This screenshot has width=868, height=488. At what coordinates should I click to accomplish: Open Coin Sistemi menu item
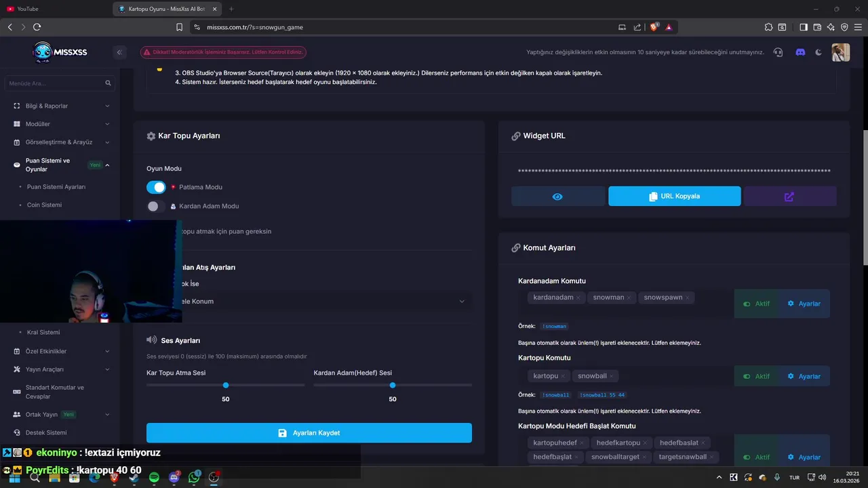pyautogui.click(x=44, y=205)
